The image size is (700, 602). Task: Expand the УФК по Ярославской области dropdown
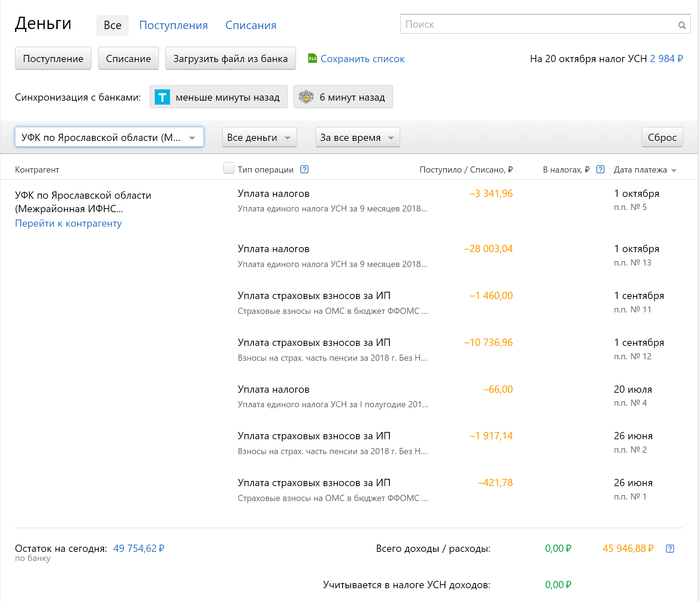109,137
